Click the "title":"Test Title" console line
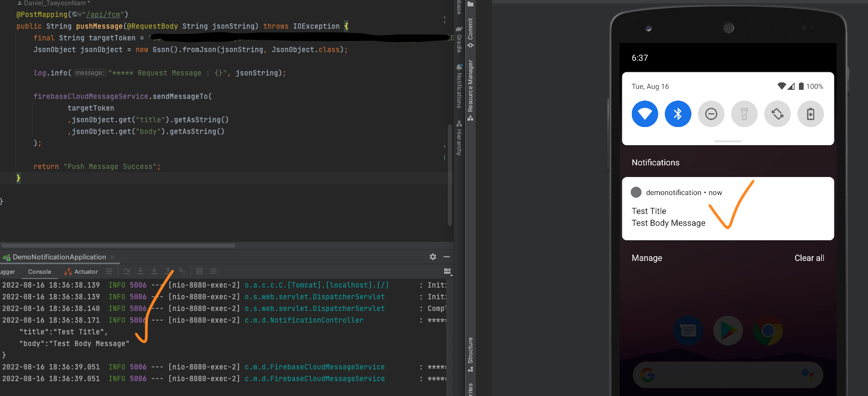 coord(64,332)
